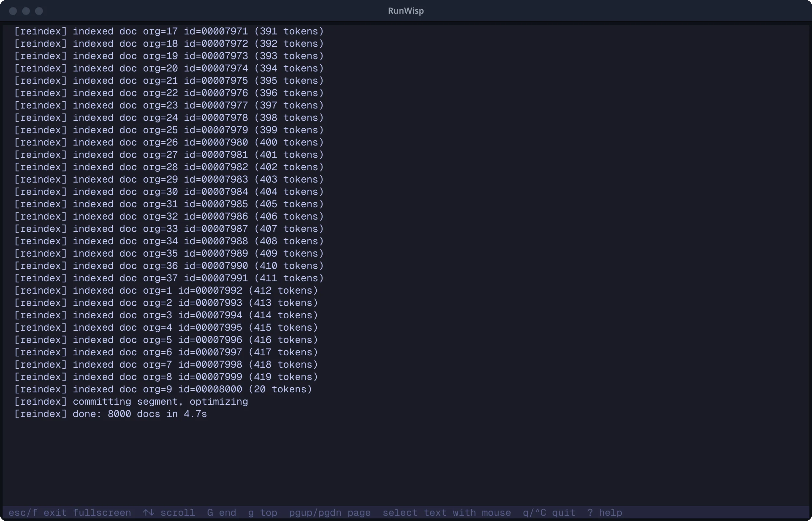The image size is (812, 521).
Task: Click log line with id=00007979
Action: (169, 130)
